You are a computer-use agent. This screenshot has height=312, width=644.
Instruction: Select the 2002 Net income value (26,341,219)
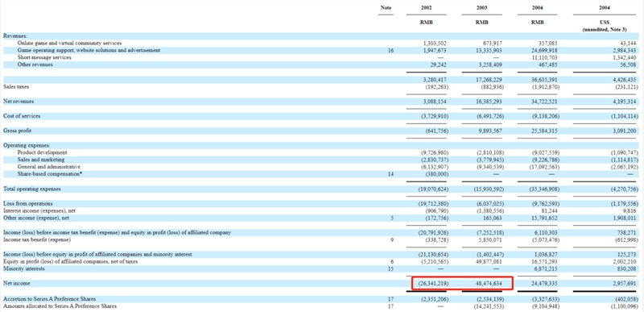pyautogui.click(x=432, y=284)
